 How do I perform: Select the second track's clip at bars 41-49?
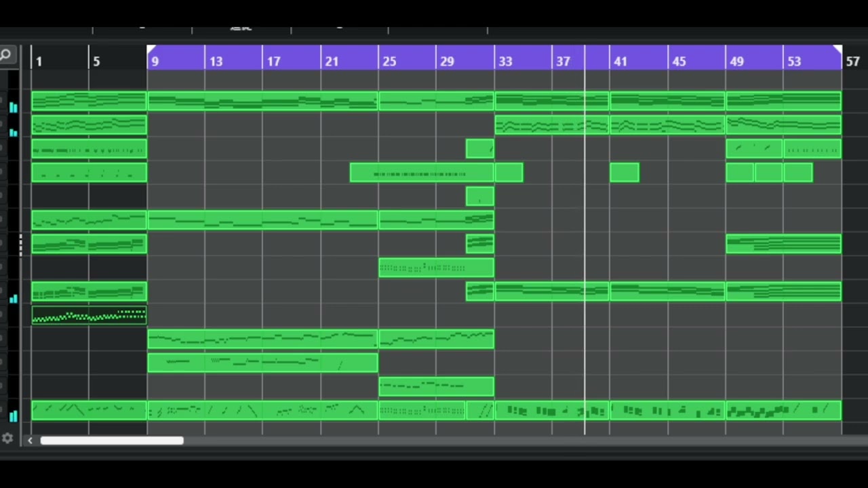(667, 125)
